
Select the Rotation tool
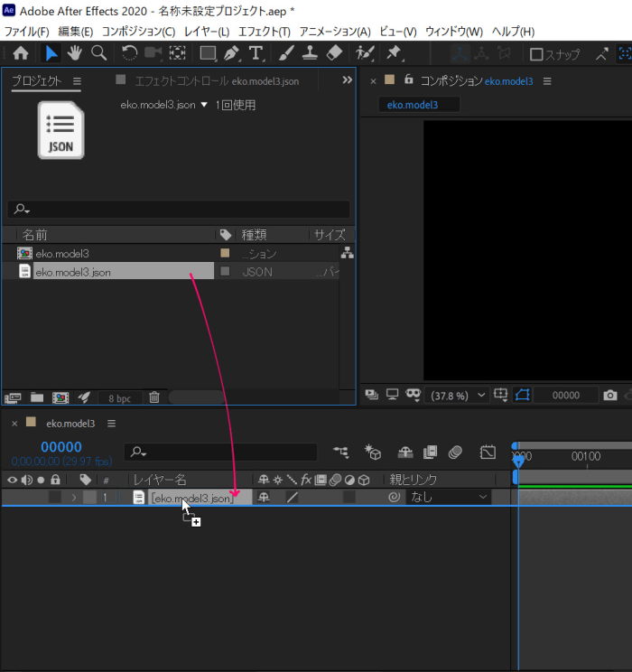[x=129, y=53]
